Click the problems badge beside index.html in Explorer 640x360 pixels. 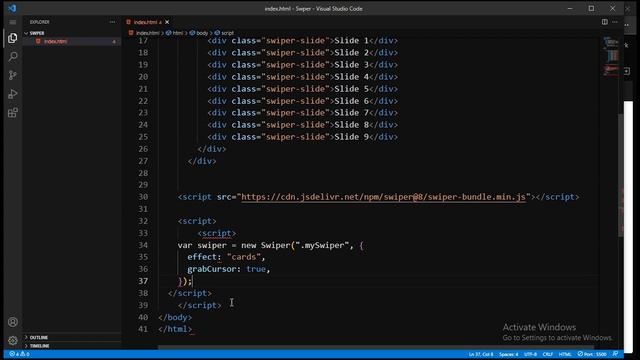click(x=114, y=42)
